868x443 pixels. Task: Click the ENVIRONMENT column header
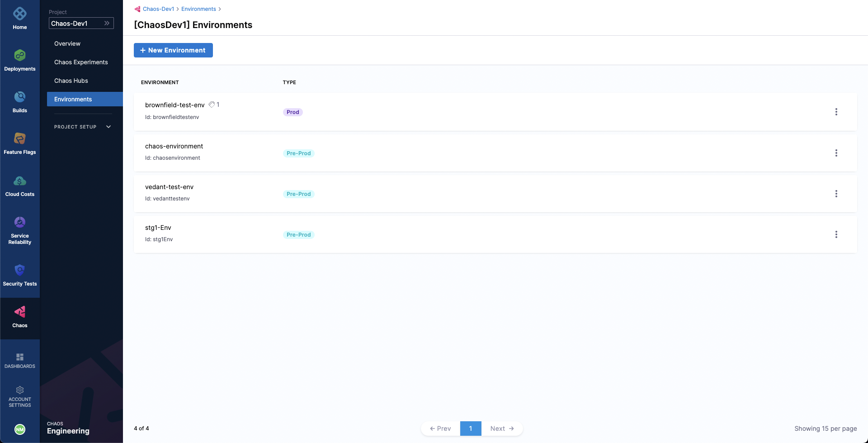coord(160,82)
